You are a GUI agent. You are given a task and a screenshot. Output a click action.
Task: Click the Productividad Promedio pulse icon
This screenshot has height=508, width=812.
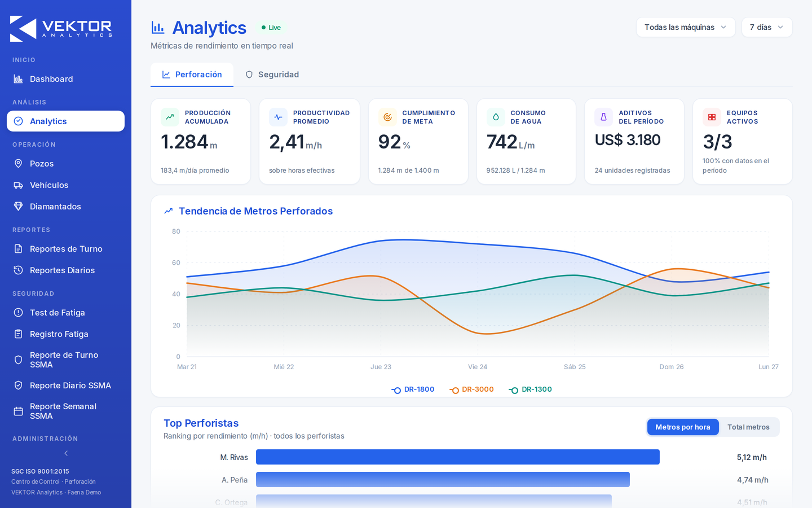click(278, 117)
